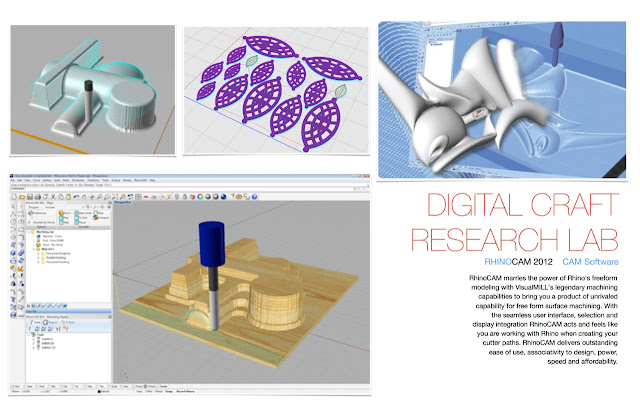Switch to the Regions tab in lower panel
Screen dimensions: 640x416
51,323
